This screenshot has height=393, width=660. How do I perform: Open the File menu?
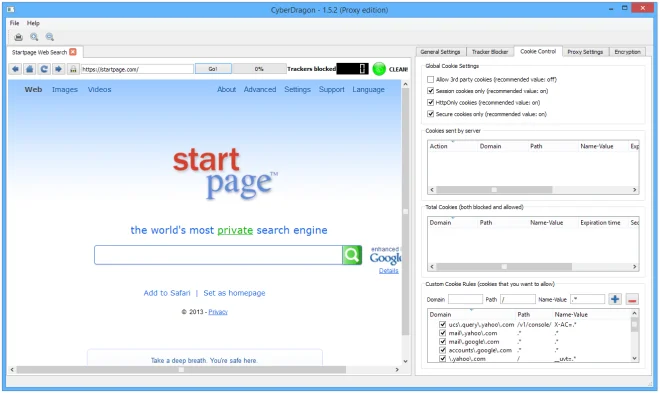coord(14,23)
